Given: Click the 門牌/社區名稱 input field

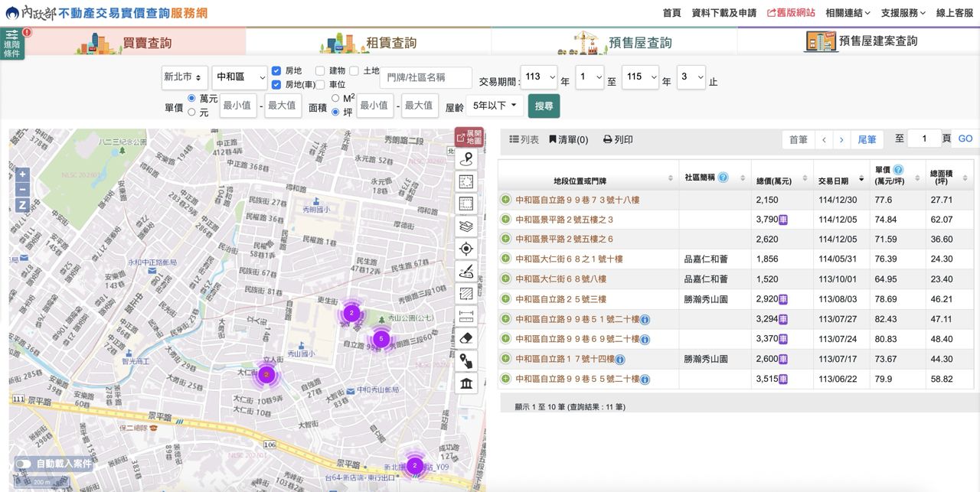Looking at the screenshot, I should coord(426,77).
